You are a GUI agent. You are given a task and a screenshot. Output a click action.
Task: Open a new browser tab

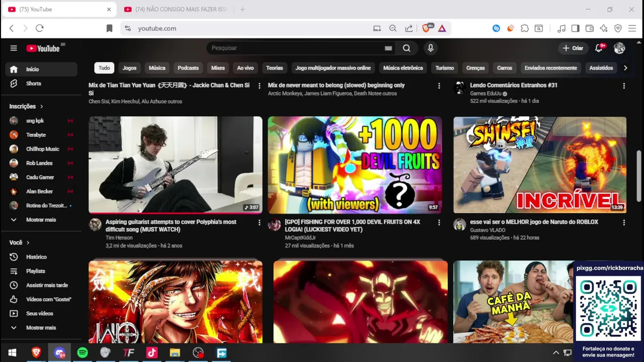click(243, 10)
